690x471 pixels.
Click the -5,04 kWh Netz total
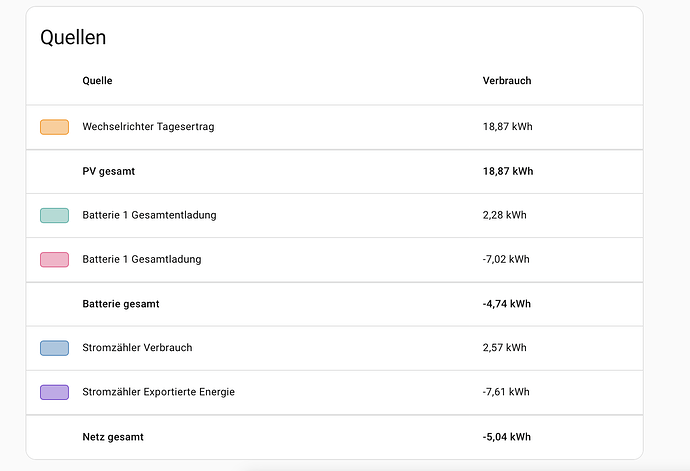pyautogui.click(x=506, y=437)
